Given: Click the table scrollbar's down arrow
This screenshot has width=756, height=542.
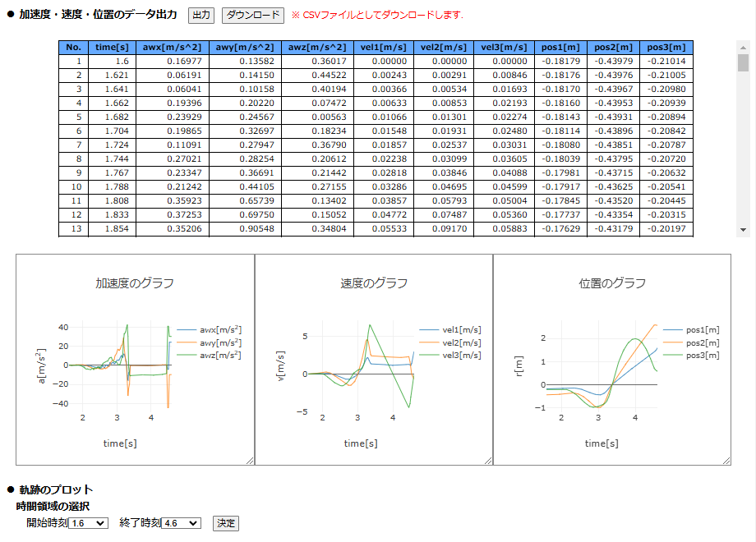Looking at the screenshot, I should [743, 231].
